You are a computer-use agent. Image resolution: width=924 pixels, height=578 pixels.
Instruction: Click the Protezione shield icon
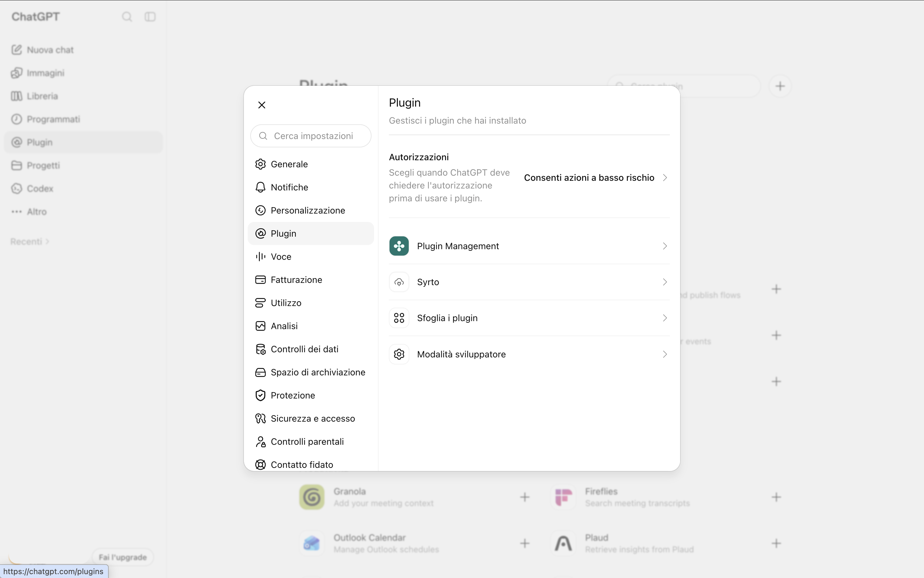261,395
